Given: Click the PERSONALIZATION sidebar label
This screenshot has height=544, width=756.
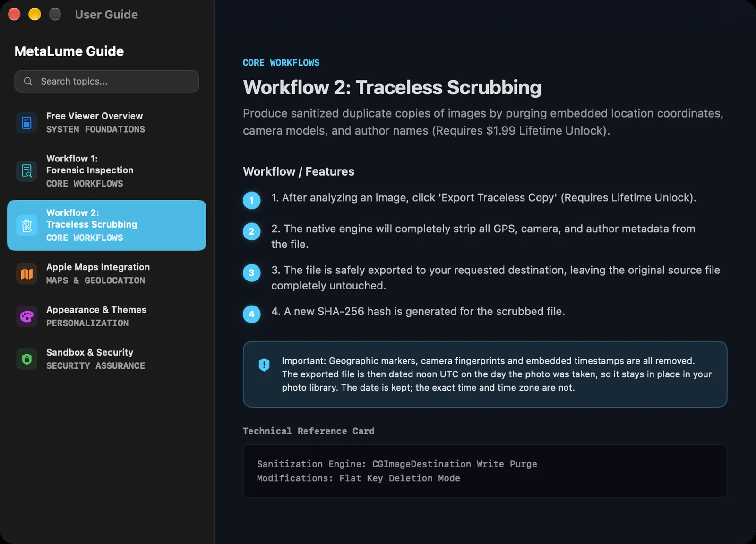Looking at the screenshot, I should tap(87, 323).
